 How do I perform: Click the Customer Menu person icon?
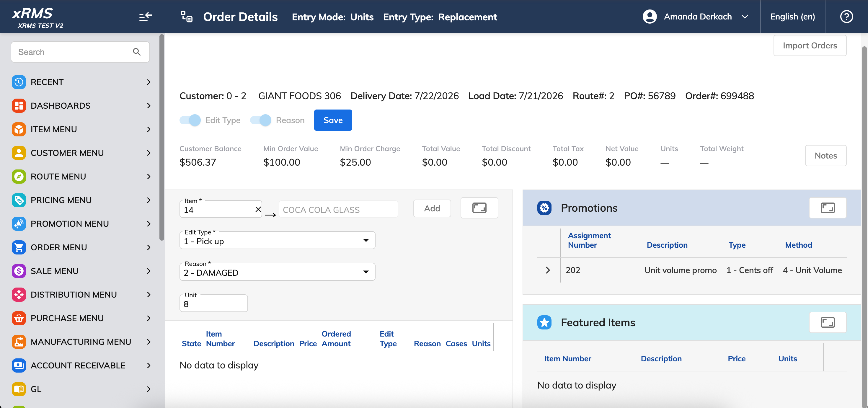click(x=19, y=153)
